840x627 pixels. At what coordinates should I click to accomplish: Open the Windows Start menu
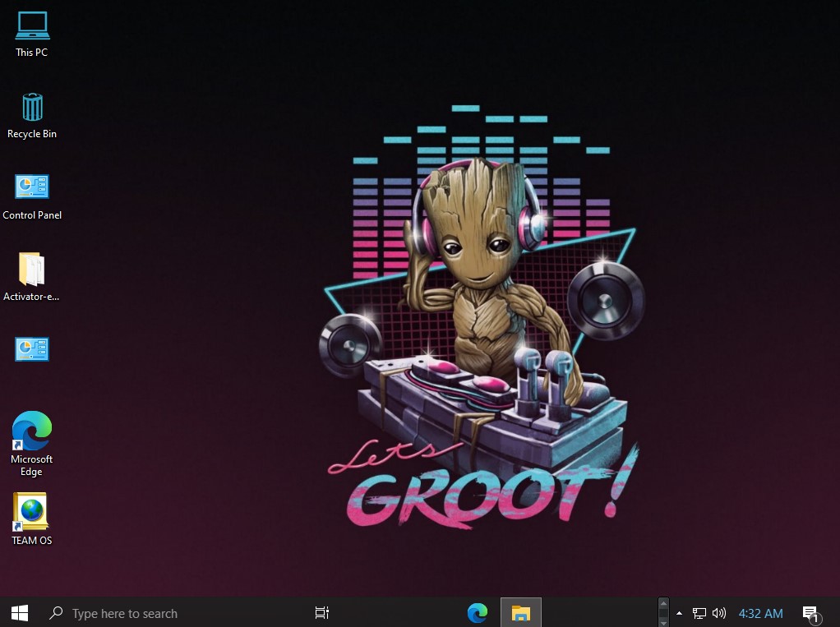click(20, 613)
